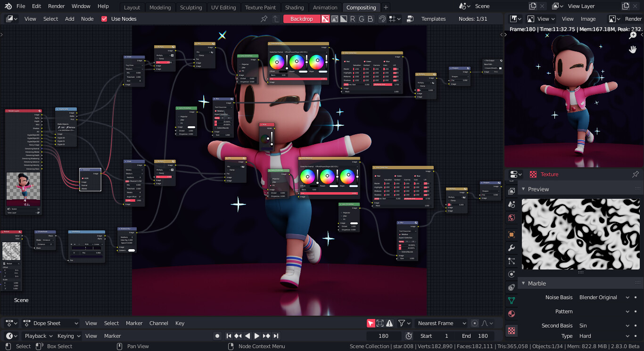Image resolution: width=644 pixels, height=351 pixels.
Task: Toggle Only Show Errors warning filter
Action: click(389, 323)
